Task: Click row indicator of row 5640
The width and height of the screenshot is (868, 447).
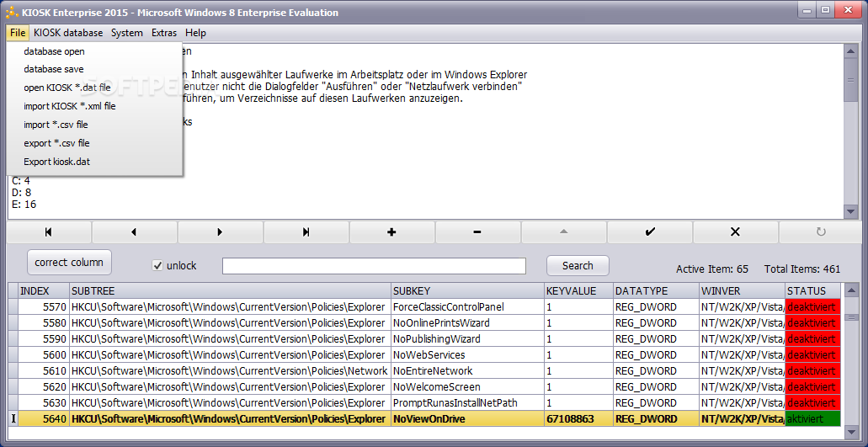Action: [x=13, y=418]
